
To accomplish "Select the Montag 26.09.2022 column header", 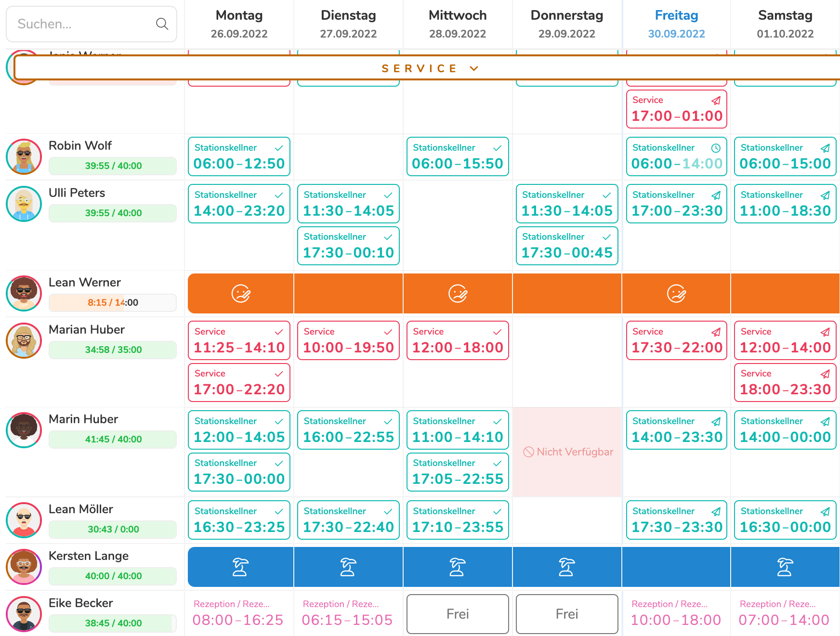I will tap(239, 24).
